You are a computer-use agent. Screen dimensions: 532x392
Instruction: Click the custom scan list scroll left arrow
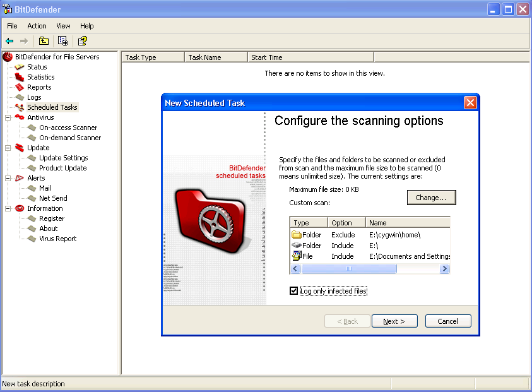pyautogui.click(x=295, y=269)
